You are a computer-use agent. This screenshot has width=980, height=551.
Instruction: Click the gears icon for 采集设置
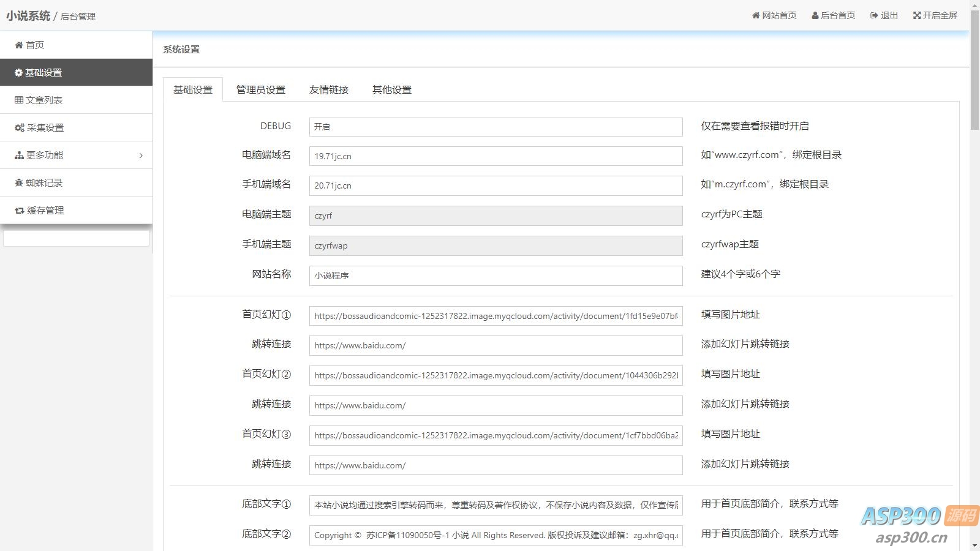click(x=20, y=128)
